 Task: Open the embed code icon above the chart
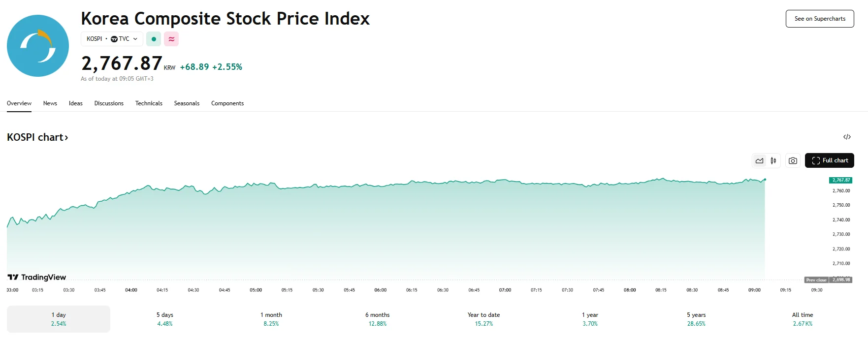pos(847,137)
